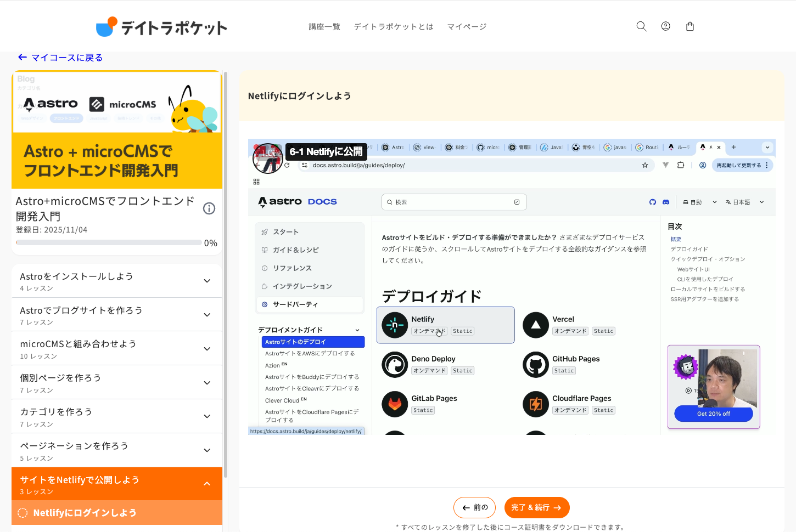Click the new tab plus icon in the video
796x532 pixels.
click(733, 147)
